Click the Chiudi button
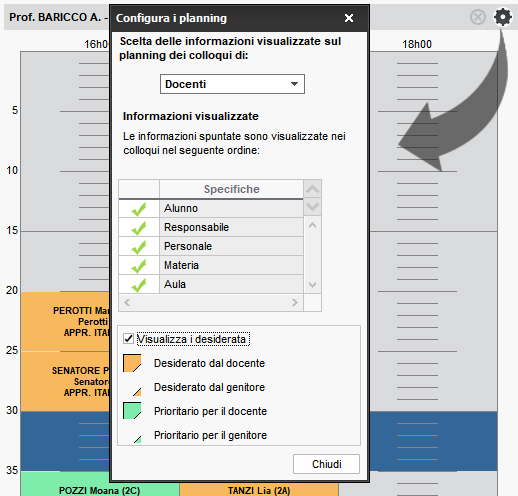The image size is (518, 496). 326,464
